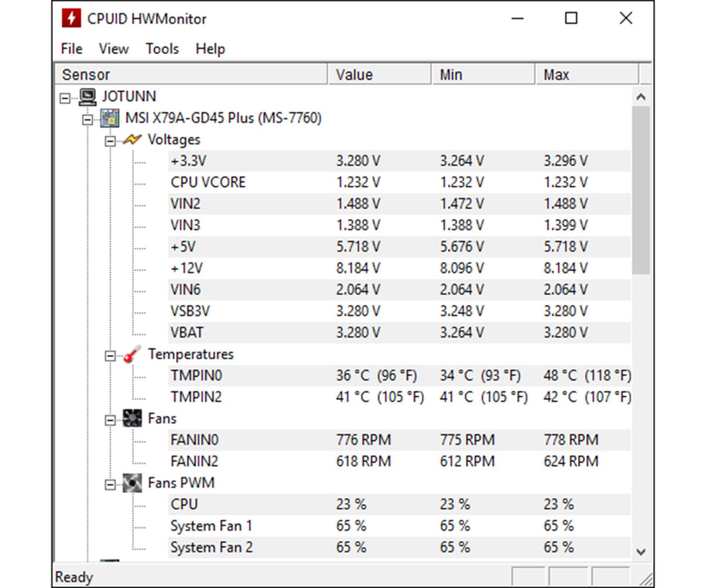Click the Fans PWM fan icon
The width and height of the screenshot is (706, 588).
(x=132, y=483)
